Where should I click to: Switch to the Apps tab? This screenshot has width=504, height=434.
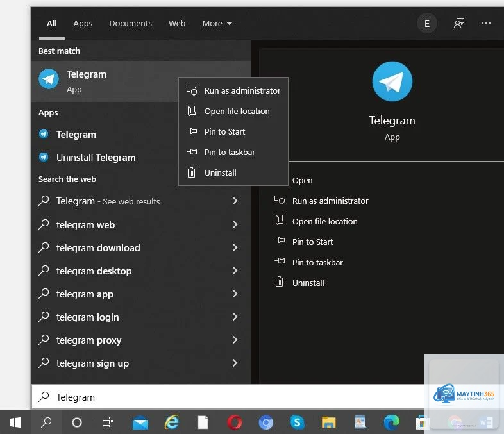pyautogui.click(x=83, y=24)
